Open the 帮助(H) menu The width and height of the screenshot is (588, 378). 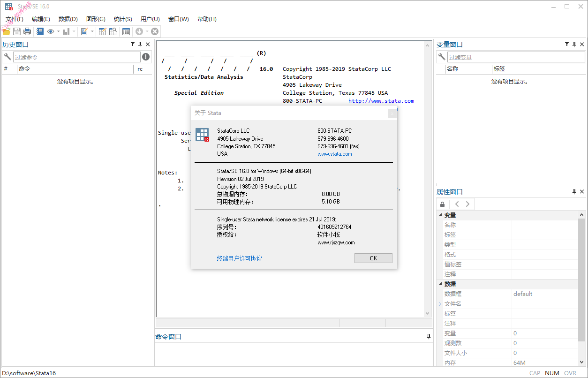point(207,19)
